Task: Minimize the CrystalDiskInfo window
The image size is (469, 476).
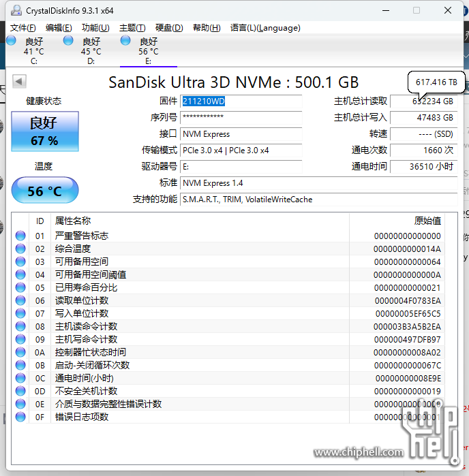Action: click(386, 11)
